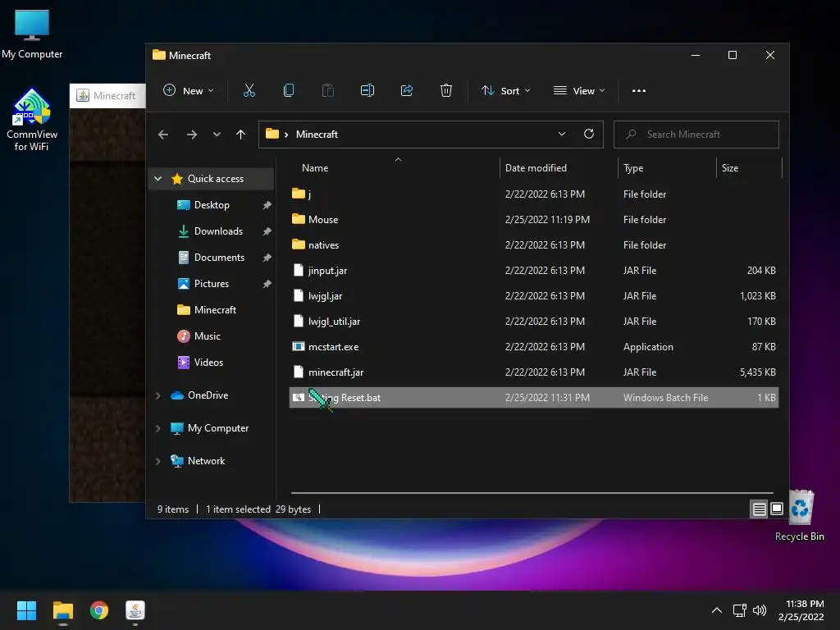This screenshot has width=840, height=630.
Task: Select CommView for WiFi desktop icon
Action: [32, 120]
